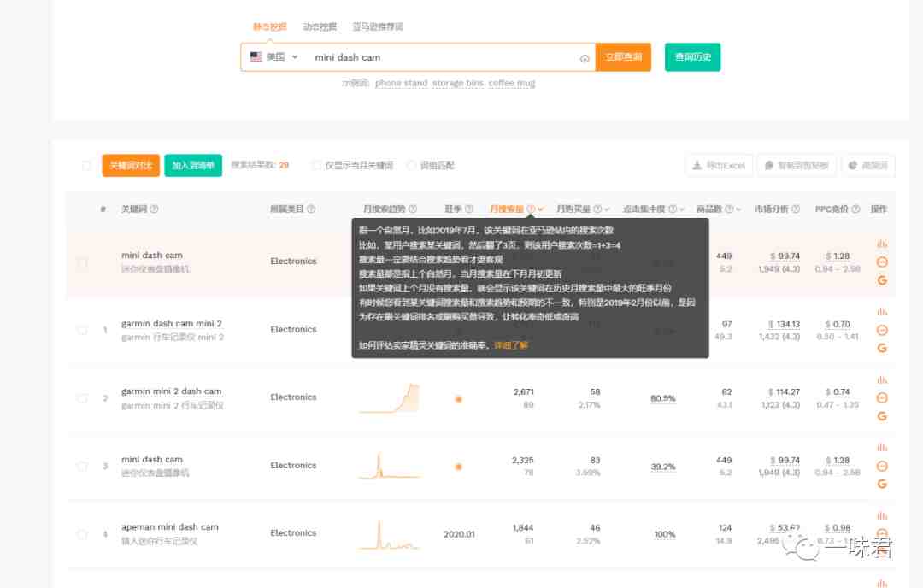
Task: Open sort arrow on 月搜索量 column
Action: [x=540, y=209]
